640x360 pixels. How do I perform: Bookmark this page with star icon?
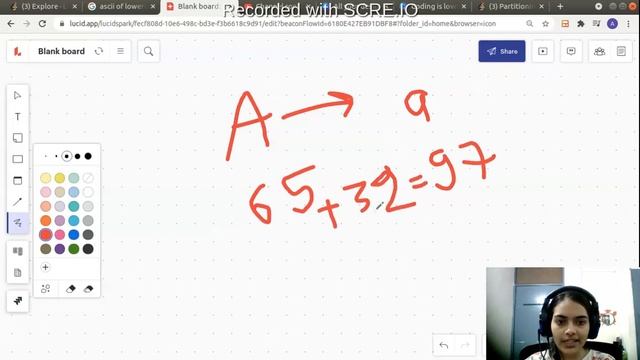[x=545, y=24]
